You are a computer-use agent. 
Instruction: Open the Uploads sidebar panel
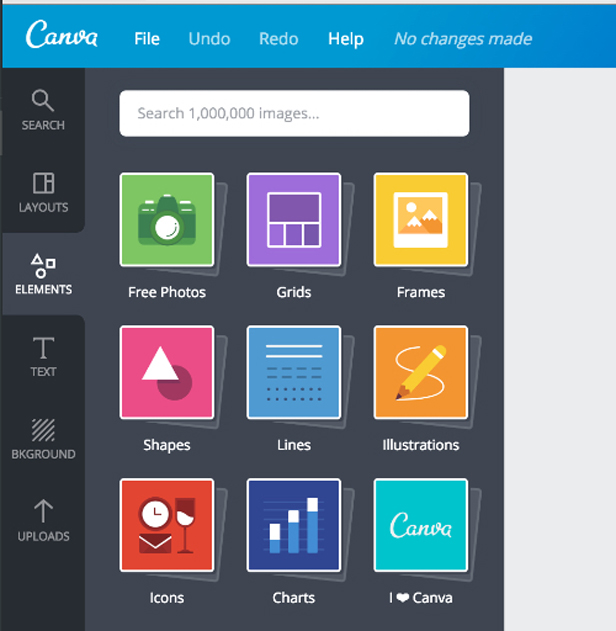[x=43, y=521]
